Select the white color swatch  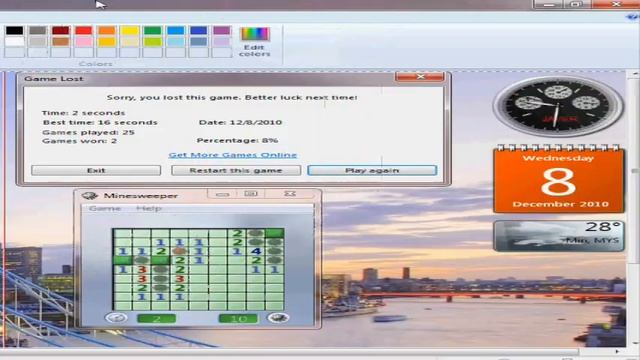[15, 41]
